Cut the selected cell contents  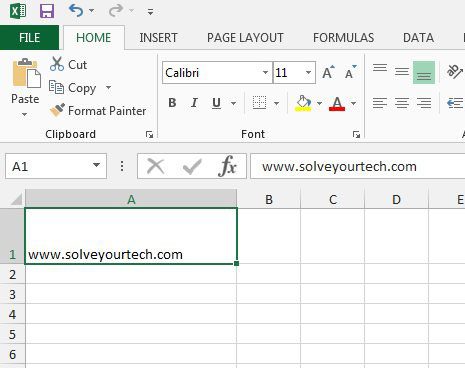pos(69,64)
